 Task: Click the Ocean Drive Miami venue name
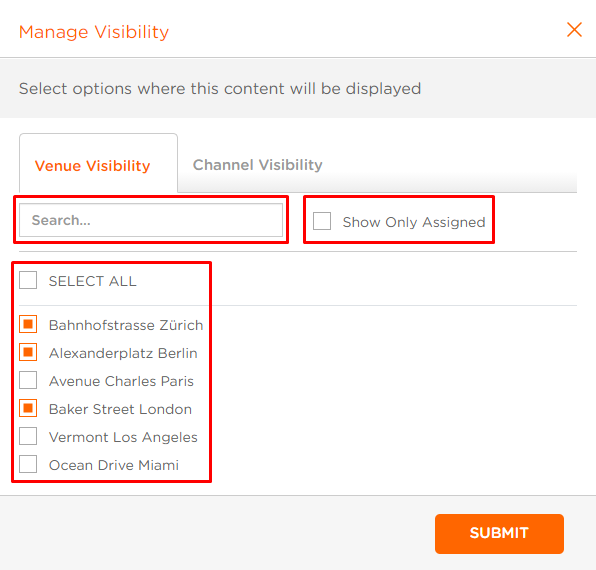pyautogui.click(x=114, y=465)
